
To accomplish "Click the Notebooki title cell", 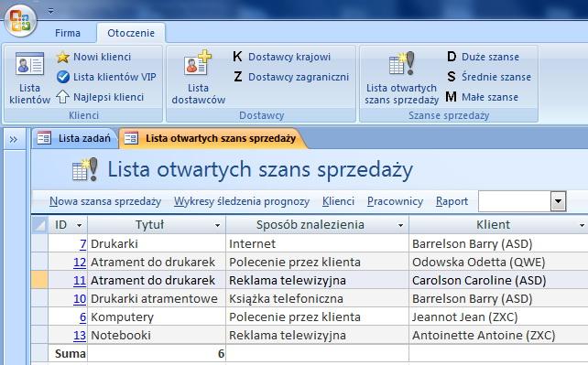I will click(157, 336).
